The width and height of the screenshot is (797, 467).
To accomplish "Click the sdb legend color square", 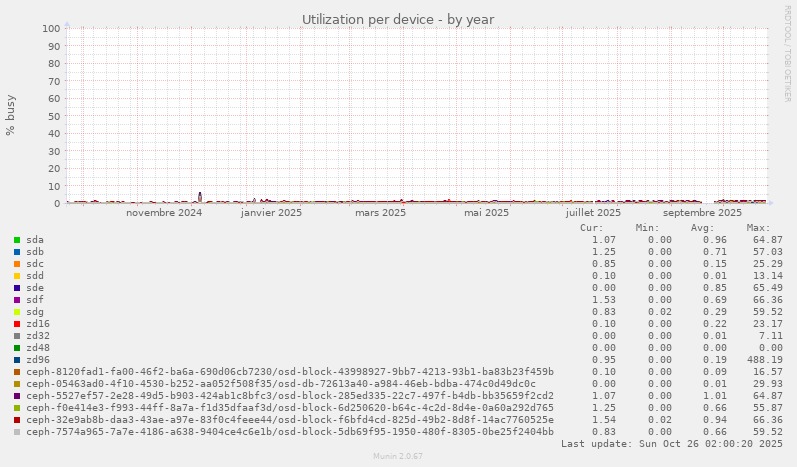I will (17, 252).
